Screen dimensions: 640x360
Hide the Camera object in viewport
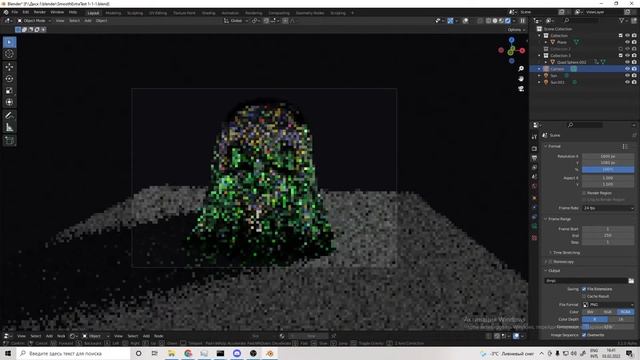point(627,69)
